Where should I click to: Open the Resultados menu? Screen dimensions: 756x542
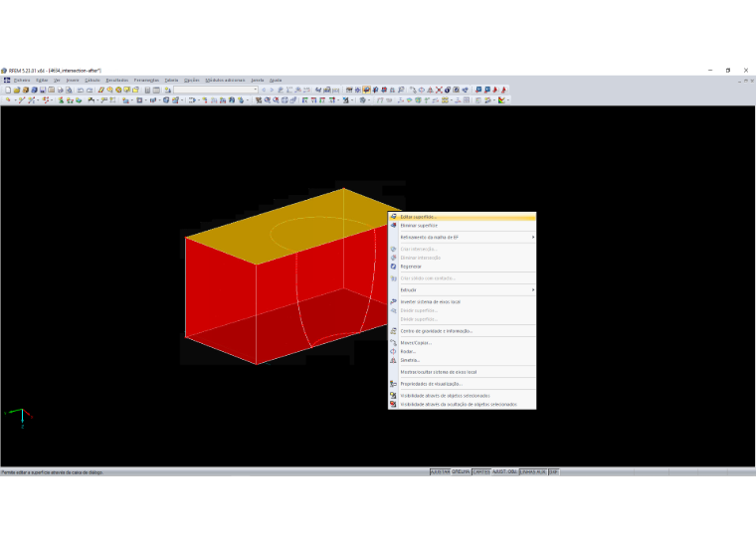click(x=117, y=80)
